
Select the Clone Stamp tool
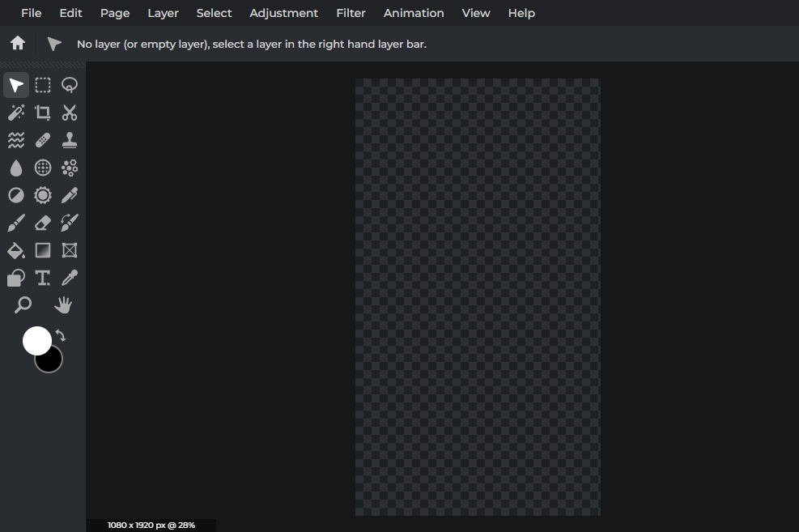[x=70, y=140]
